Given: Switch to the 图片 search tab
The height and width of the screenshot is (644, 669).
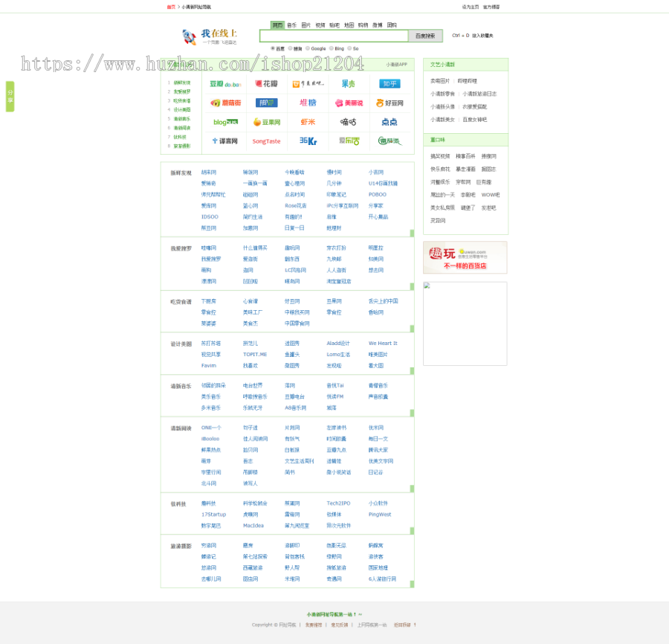Looking at the screenshot, I should click(306, 25).
